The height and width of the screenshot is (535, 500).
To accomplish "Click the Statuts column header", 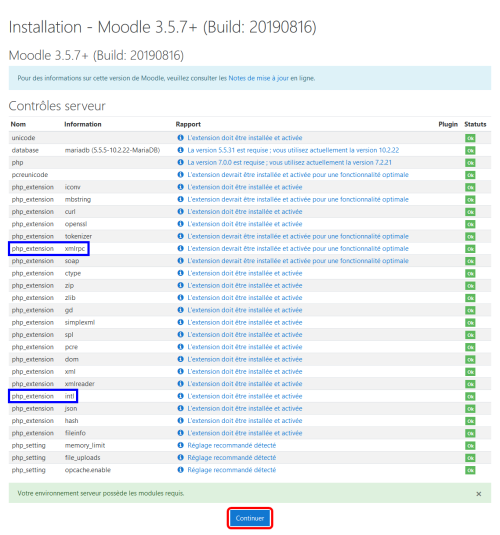I will pos(475,124).
